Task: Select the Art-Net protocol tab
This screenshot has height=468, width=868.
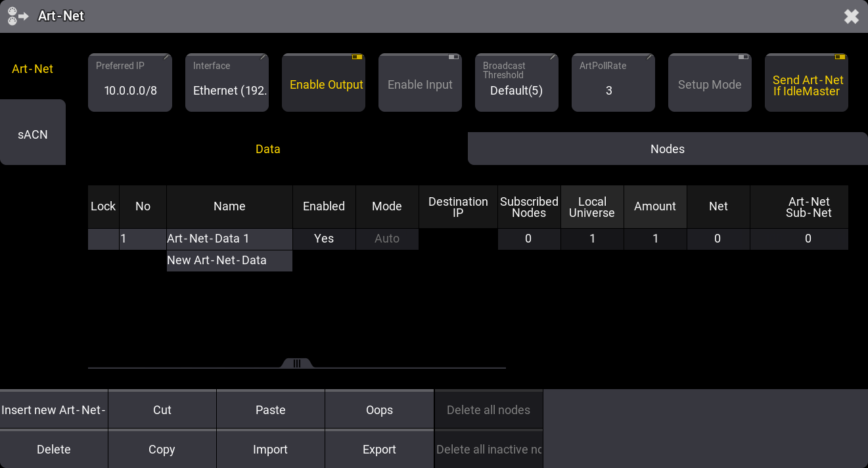Action: click(x=33, y=69)
